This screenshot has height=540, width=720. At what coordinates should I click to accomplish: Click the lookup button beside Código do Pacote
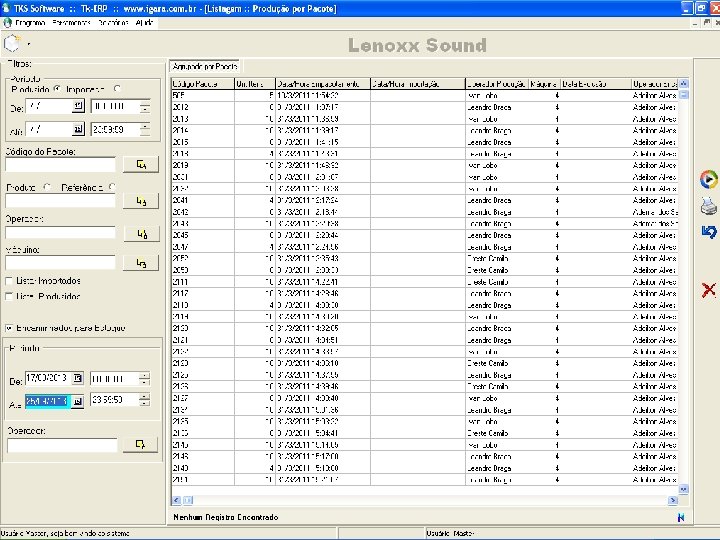(x=141, y=164)
